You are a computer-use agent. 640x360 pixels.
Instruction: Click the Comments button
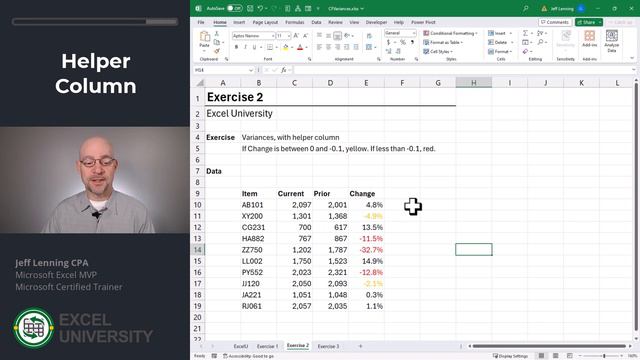point(555,22)
